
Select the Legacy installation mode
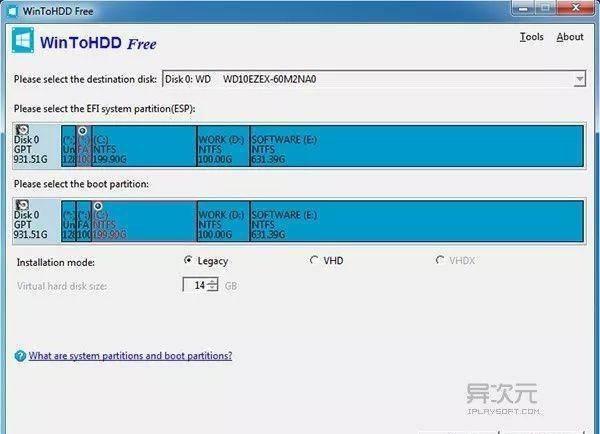pos(206,261)
